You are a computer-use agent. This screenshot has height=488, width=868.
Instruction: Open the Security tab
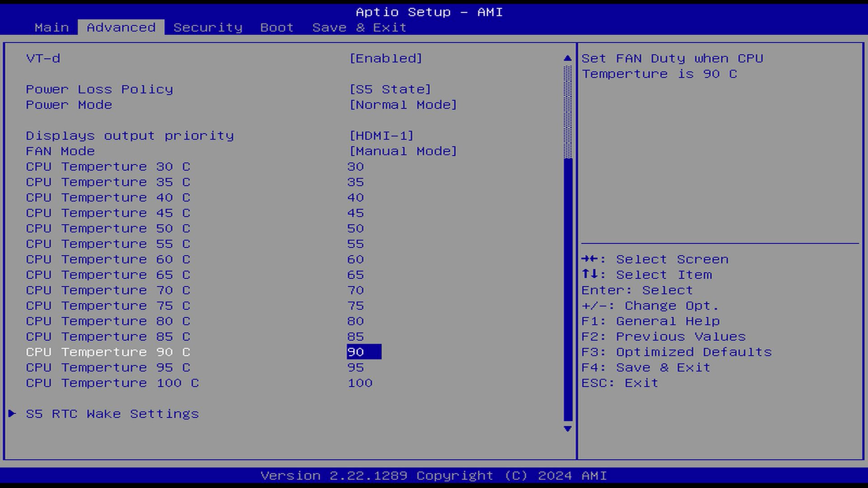point(208,28)
